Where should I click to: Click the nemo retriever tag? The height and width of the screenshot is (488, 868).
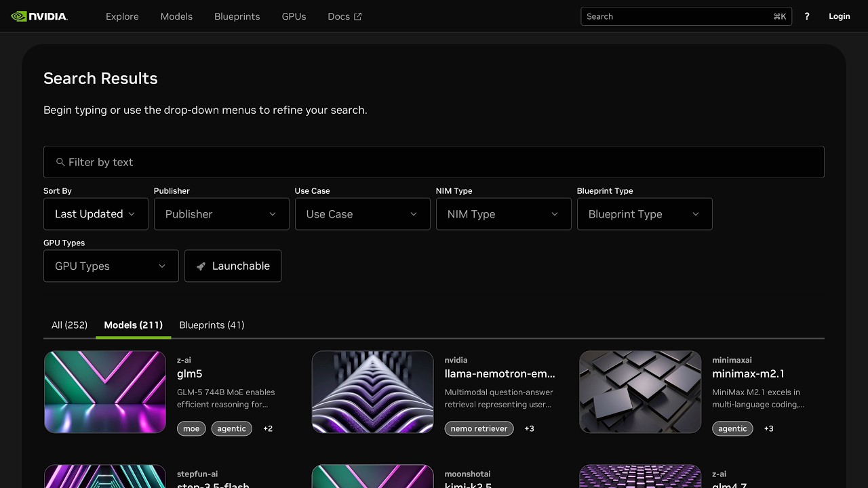(x=479, y=428)
